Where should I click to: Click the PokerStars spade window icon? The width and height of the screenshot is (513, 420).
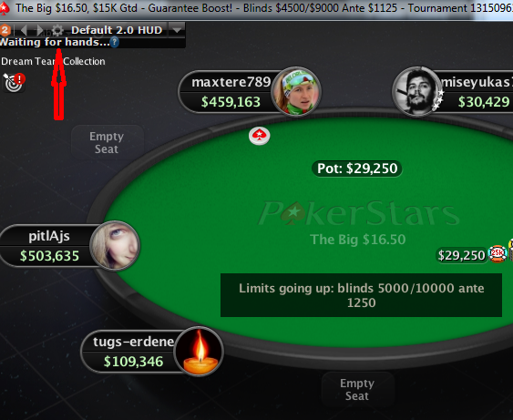[5, 8]
